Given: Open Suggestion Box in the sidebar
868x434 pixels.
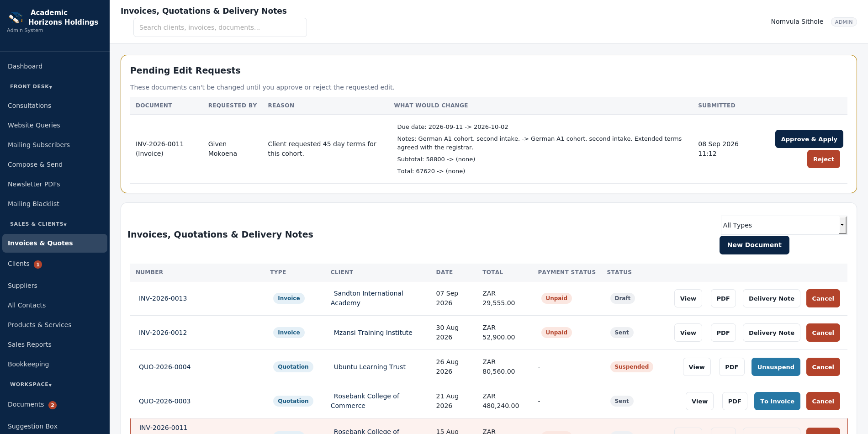Looking at the screenshot, I should click(55, 426).
